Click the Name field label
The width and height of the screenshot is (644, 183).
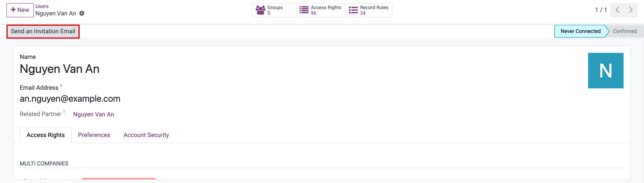[x=28, y=57]
